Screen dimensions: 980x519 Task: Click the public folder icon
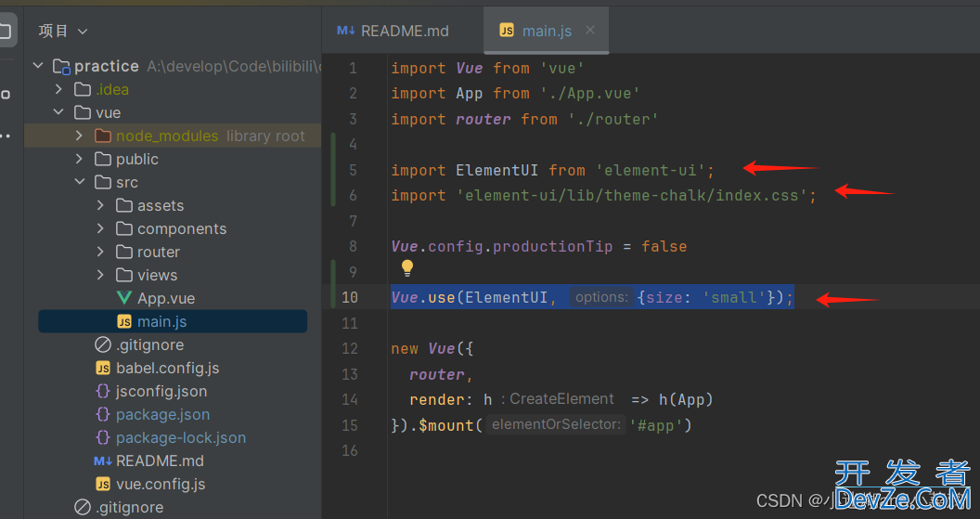102,159
